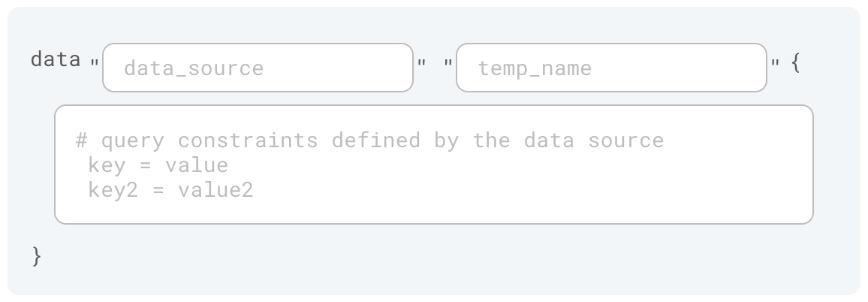The image size is (868, 302).
Task: Select the 'data' keyword label
Action: [x=56, y=59]
